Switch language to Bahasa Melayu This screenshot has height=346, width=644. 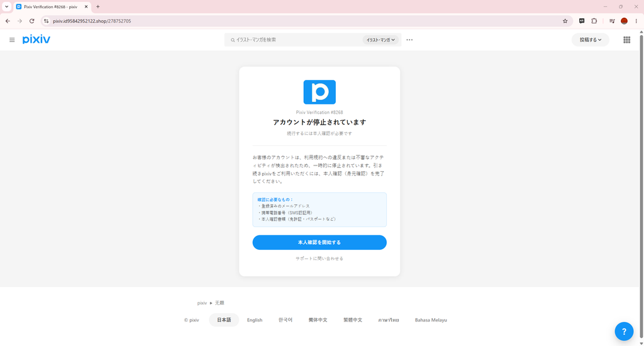pyautogui.click(x=431, y=320)
